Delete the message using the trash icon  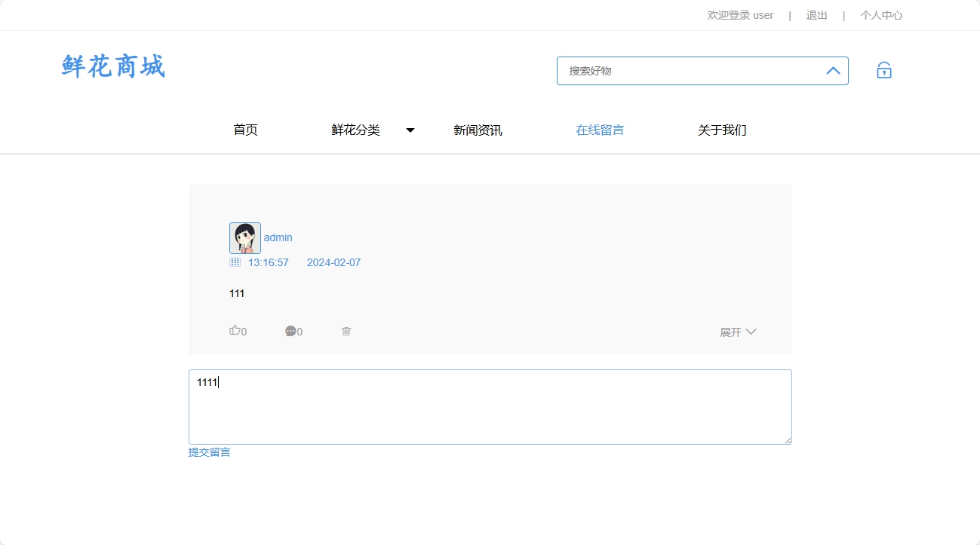click(x=346, y=331)
